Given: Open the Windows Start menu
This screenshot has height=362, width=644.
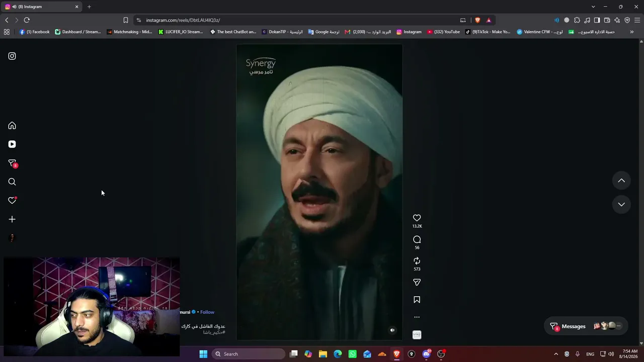Looking at the screenshot, I should pyautogui.click(x=203, y=354).
